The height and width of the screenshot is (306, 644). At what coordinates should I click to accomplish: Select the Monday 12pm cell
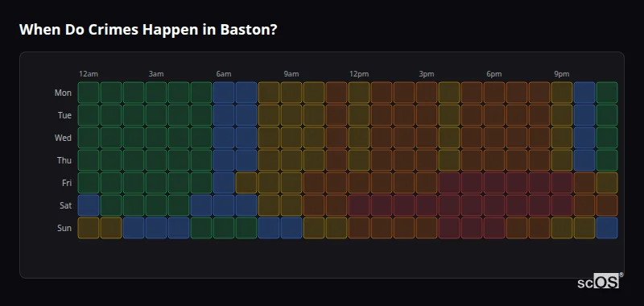[358, 93]
